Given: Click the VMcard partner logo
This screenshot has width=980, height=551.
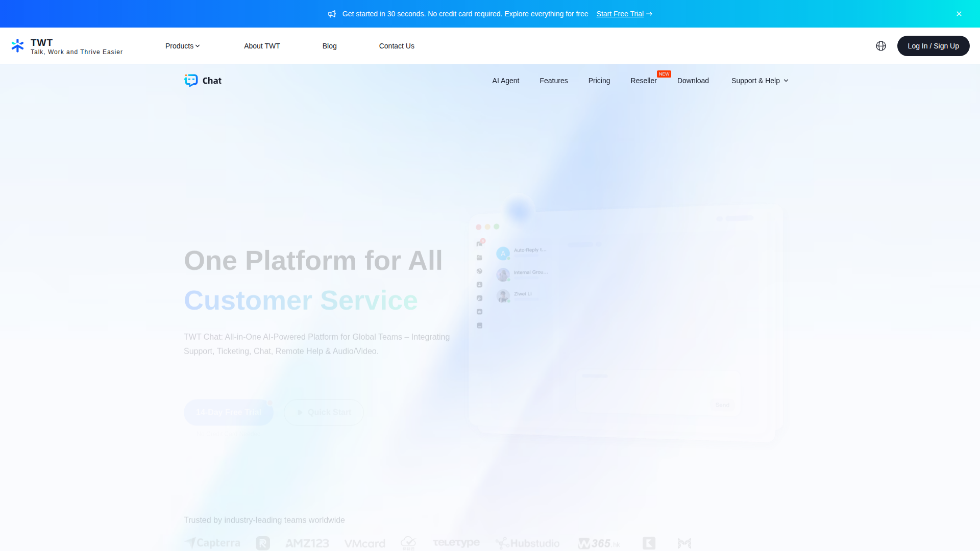Looking at the screenshot, I should click(365, 543).
